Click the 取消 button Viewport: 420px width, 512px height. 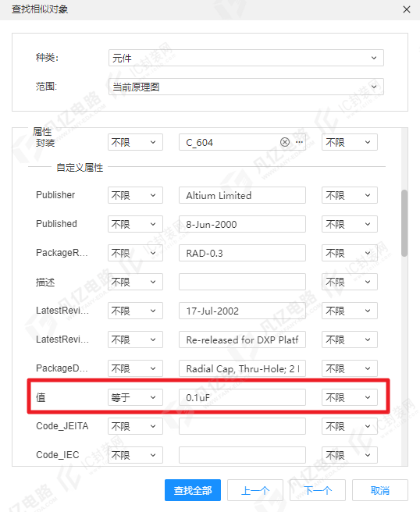tap(380, 490)
